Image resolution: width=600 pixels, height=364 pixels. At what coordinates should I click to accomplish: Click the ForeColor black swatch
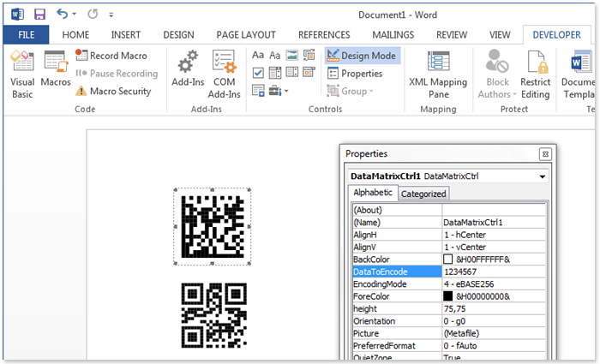pos(447,296)
